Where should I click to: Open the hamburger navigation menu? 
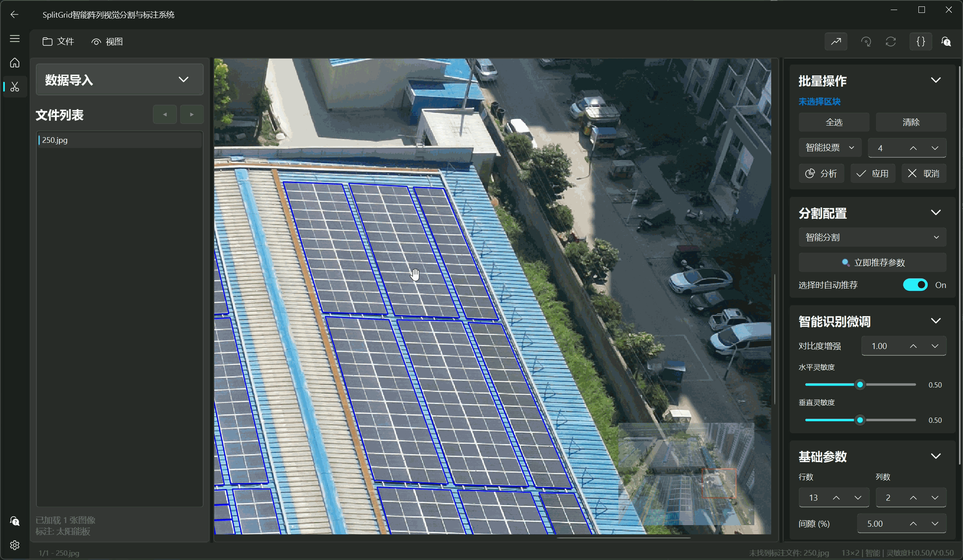[x=15, y=39]
